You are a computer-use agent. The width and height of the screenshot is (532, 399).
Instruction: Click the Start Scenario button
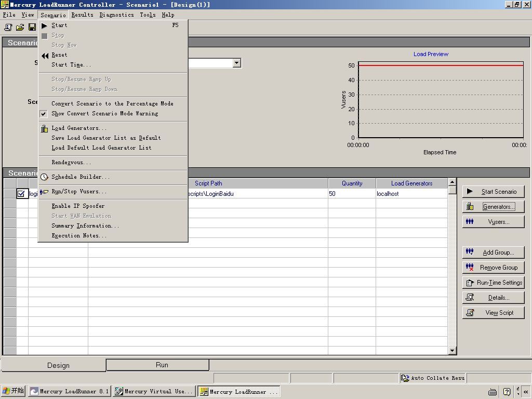494,192
